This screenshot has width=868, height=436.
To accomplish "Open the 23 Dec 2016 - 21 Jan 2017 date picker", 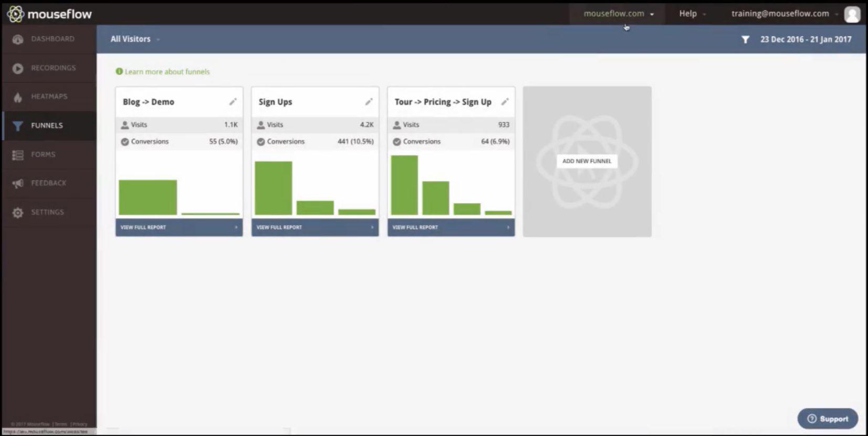I will 806,39.
